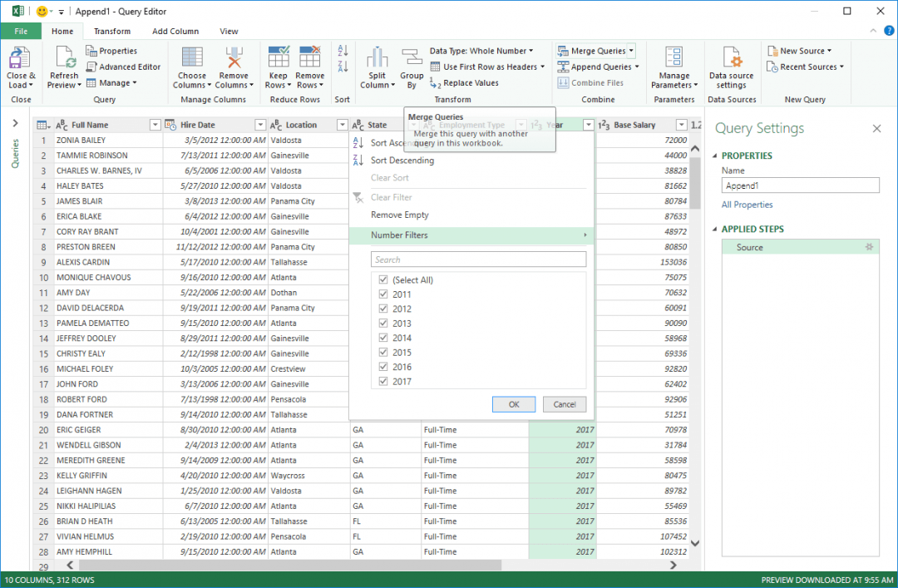Switch to the Transform ribbon tab
The image size is (898, 588).
[113, 31]
